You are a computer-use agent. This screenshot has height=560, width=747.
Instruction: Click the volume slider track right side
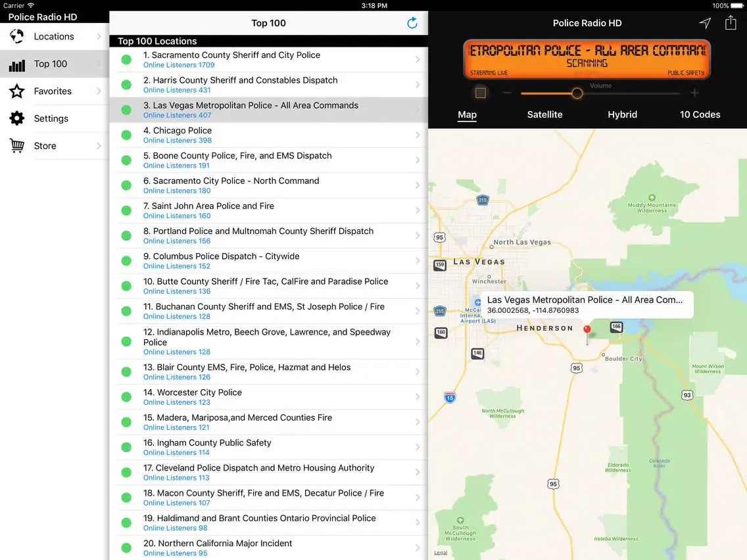[x=632, y=93]
